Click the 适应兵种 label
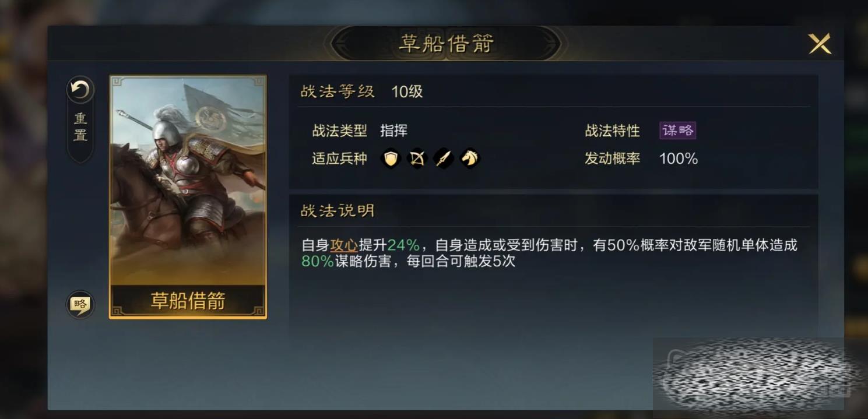This screenshot has height=419, width=868. 339,159
